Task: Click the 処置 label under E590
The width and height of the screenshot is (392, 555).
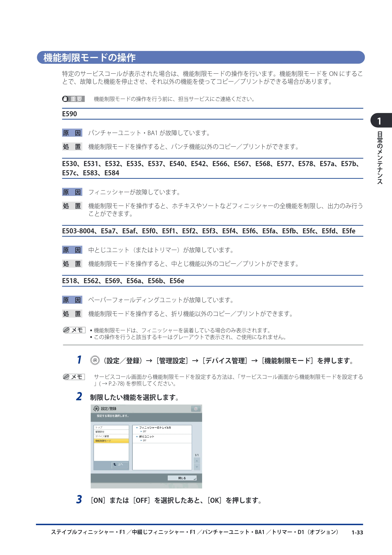Action: click(x=72, y=146)
